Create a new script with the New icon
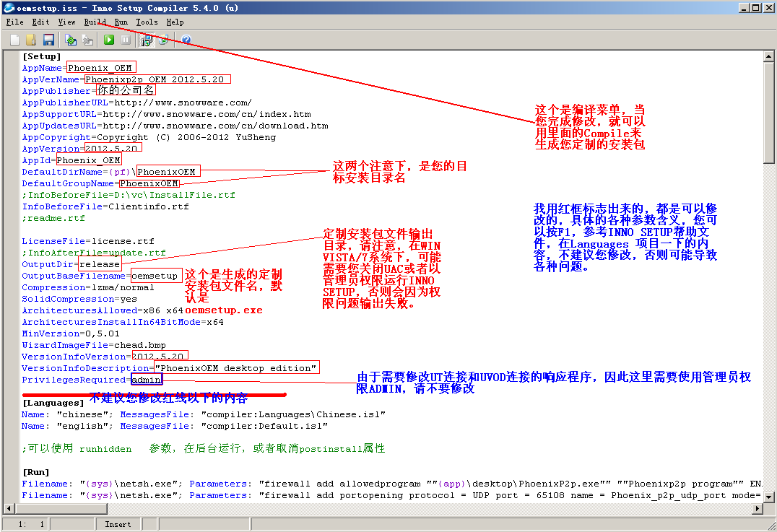The image size is (777, 532). click(x=15, y=40)
